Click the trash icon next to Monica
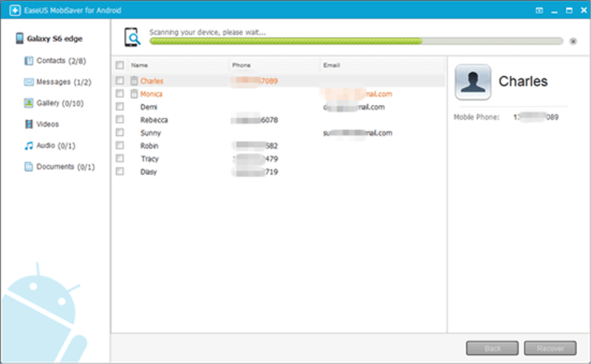This screenshot has height=364, width=591. (x=134, y=94)
